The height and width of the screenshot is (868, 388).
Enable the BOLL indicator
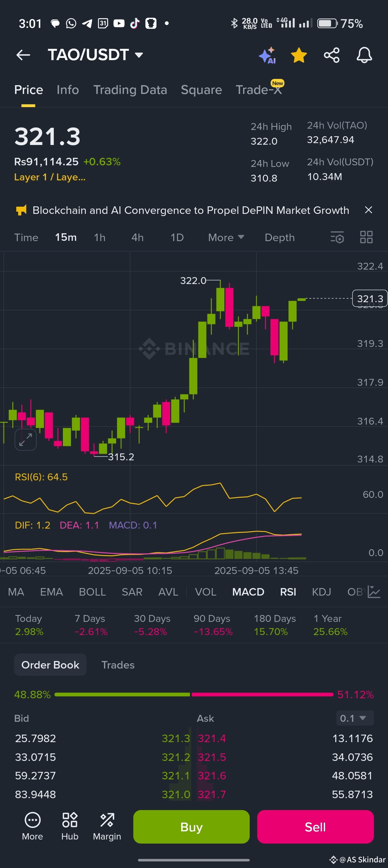[92, 592]
